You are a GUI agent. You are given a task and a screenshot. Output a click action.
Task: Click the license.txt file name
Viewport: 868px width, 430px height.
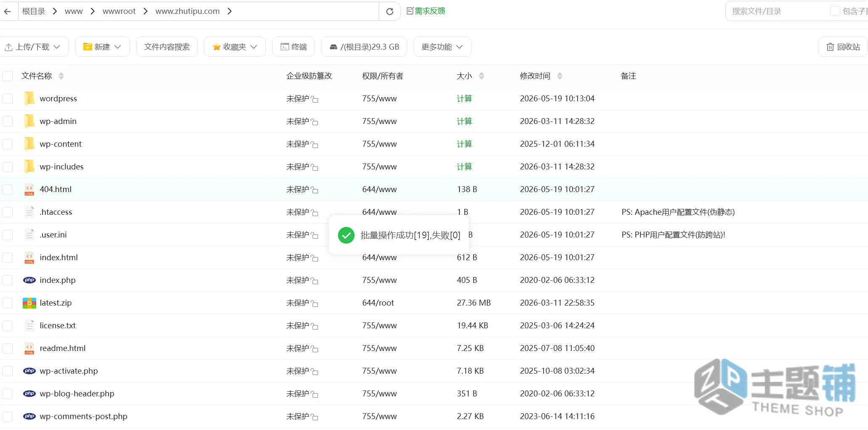[x=58, y=325]
